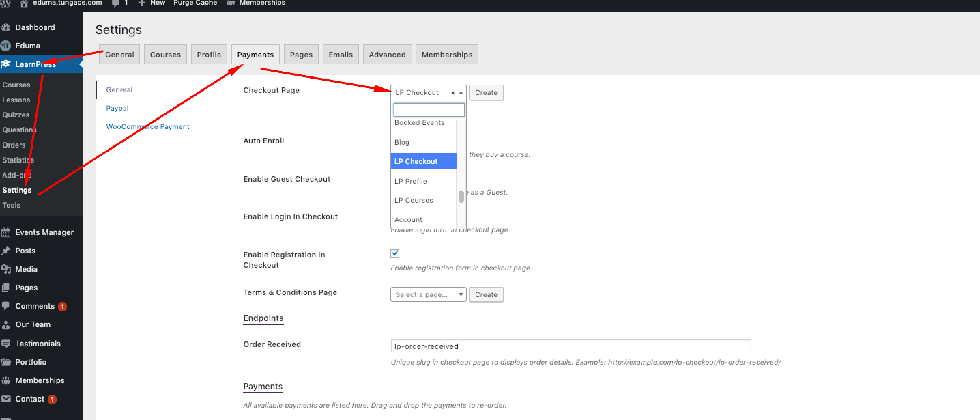This screenshot has width=980, height=420.
Task: Click the Media icon in the sidebar
Action: (x=6, y=269)
